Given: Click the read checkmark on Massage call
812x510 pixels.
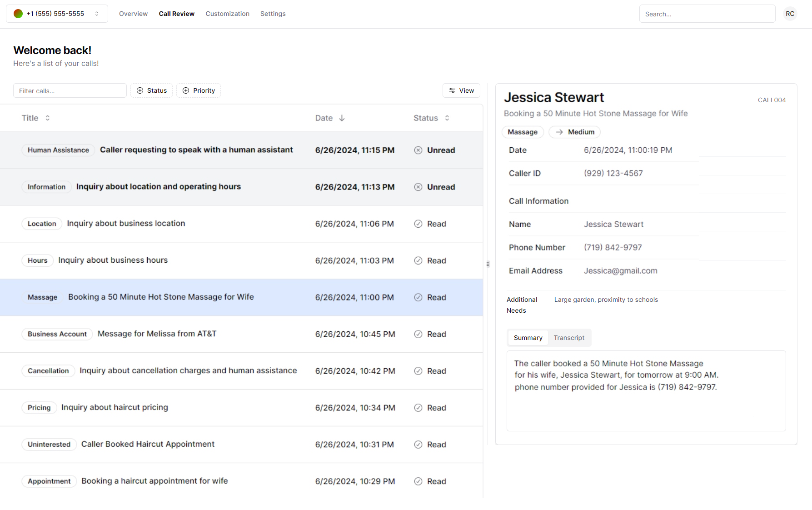Looking at the screenshot, I should [418, 297].
